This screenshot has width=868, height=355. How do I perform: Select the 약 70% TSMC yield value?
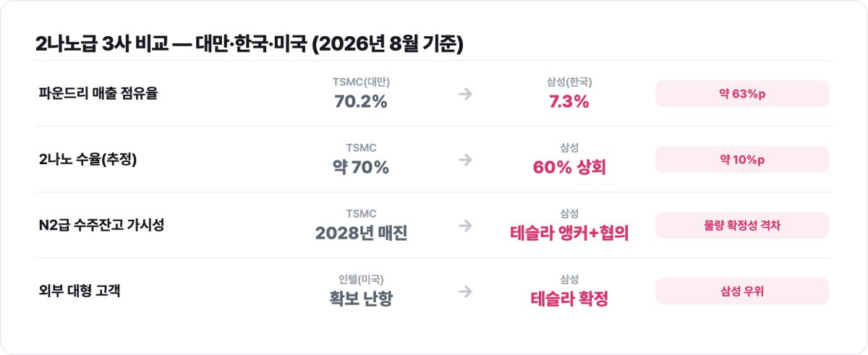click(361, 168)
